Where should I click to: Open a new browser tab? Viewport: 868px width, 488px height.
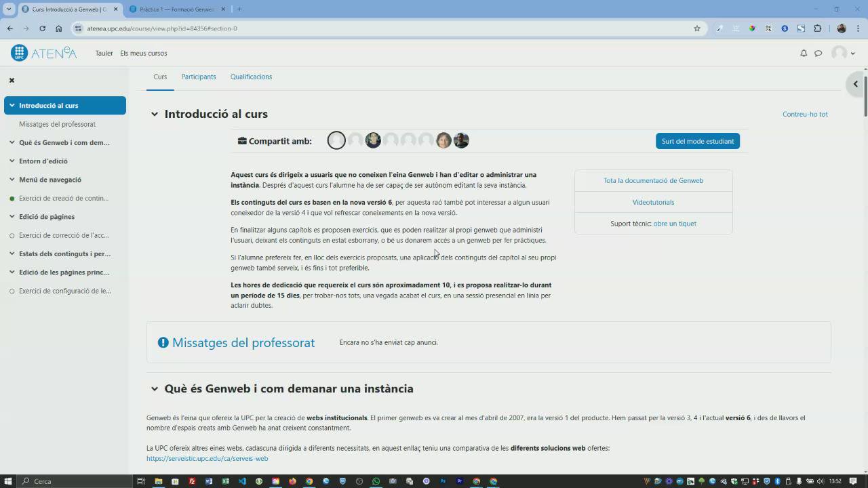239,9
